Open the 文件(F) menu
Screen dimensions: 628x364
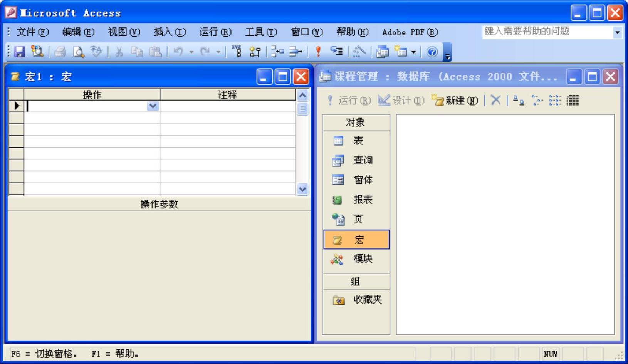[x=33, y=32]
